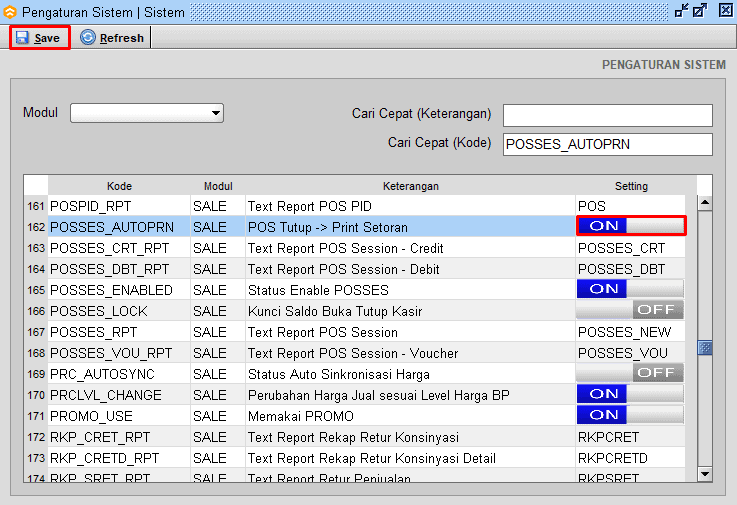Click the pop-out window icon in title bar

(700, 10)
